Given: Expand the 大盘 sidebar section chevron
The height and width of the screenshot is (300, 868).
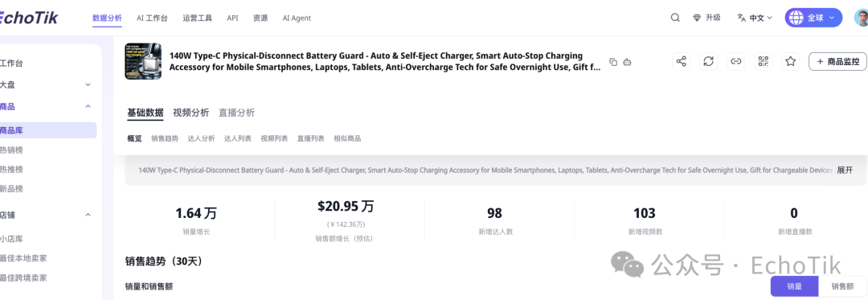Looking at the screenshot, I should coord(88,84).
